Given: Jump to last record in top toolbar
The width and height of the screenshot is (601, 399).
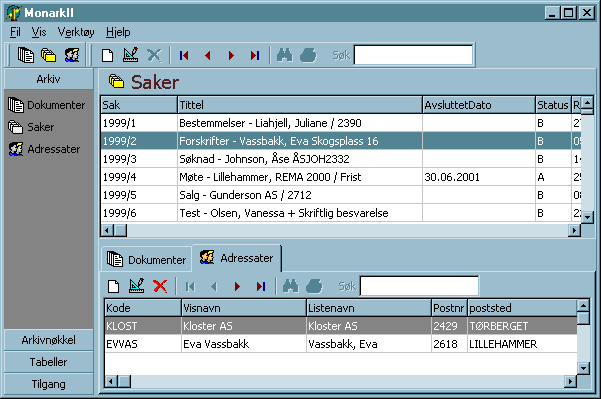Looking at the screenshot, I should pos(255,56).
